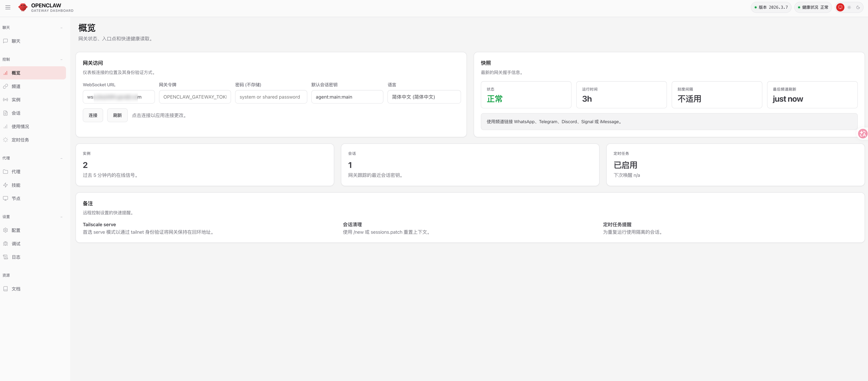Go to the 配置 settings page
The height and width of the screenshot is (381, 868).
(x=16, y=230)
